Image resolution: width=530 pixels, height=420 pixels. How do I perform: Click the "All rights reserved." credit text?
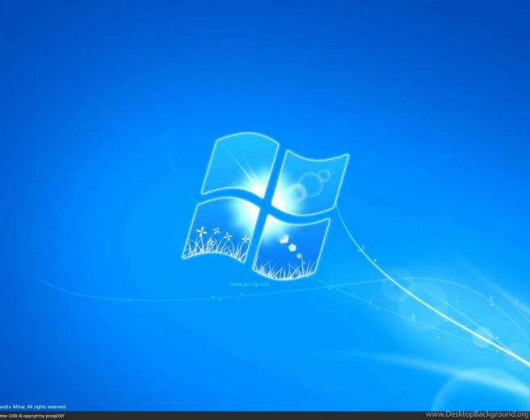[x=47, y=407]
